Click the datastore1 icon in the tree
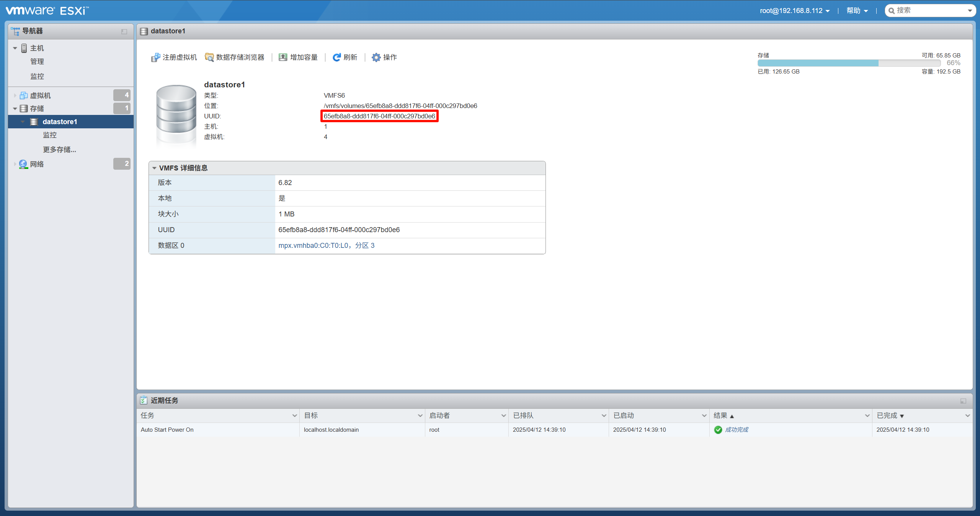980x516 pixels. tap(34, 122)
